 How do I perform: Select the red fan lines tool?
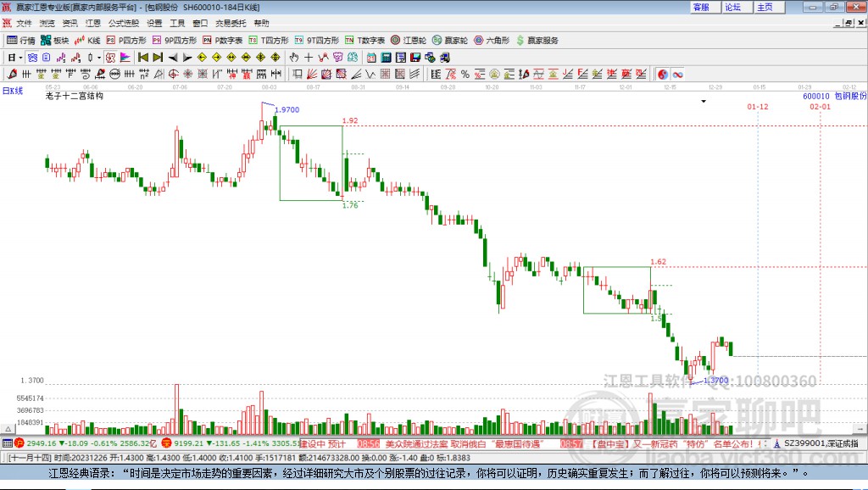point(312,75)
